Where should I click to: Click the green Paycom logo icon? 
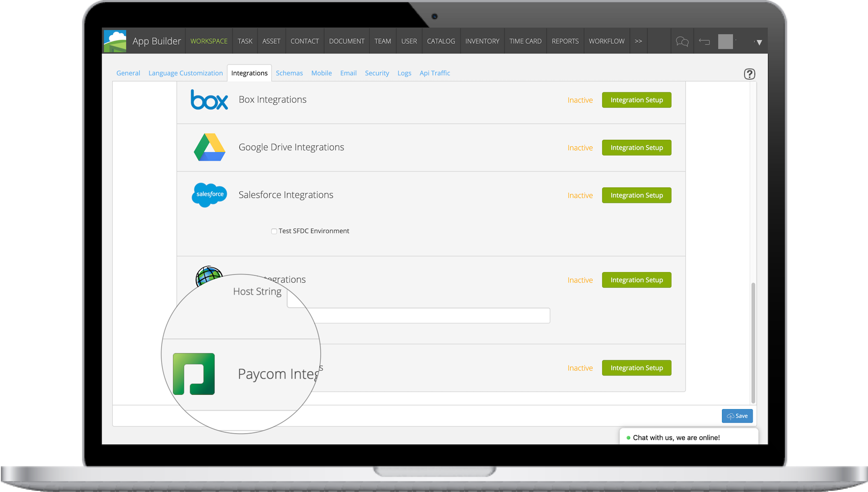click(x=194, y=374)
